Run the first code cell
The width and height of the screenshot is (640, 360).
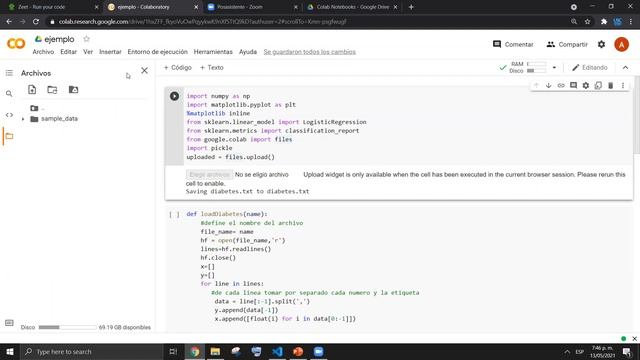pyautogui.click(x=174, y=96)
